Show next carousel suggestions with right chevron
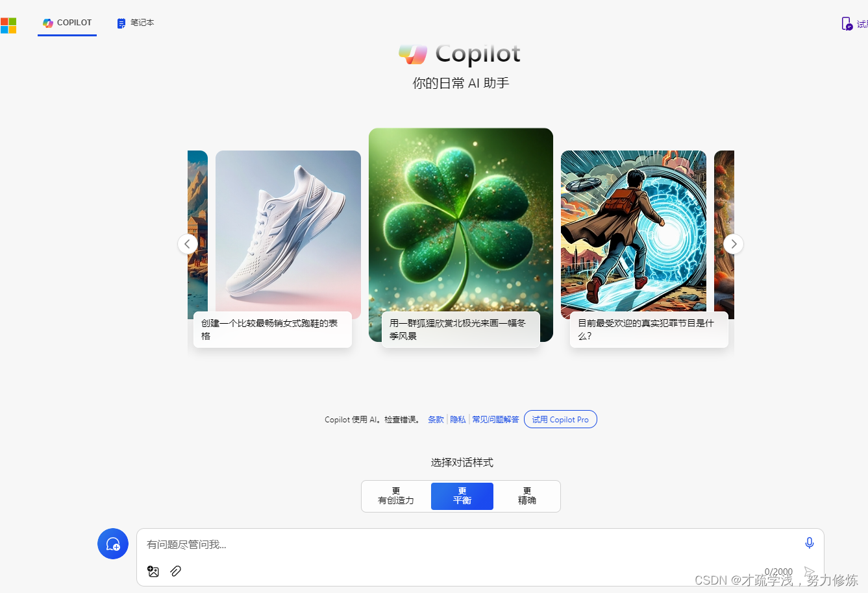The width and height of the screenshot is (868, 593). 734,244
